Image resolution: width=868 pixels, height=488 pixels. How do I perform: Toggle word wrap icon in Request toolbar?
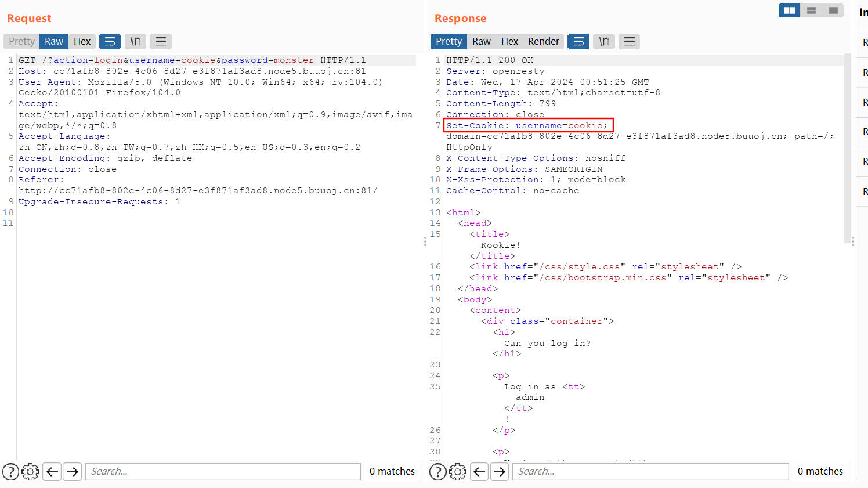tap(110, 41)
